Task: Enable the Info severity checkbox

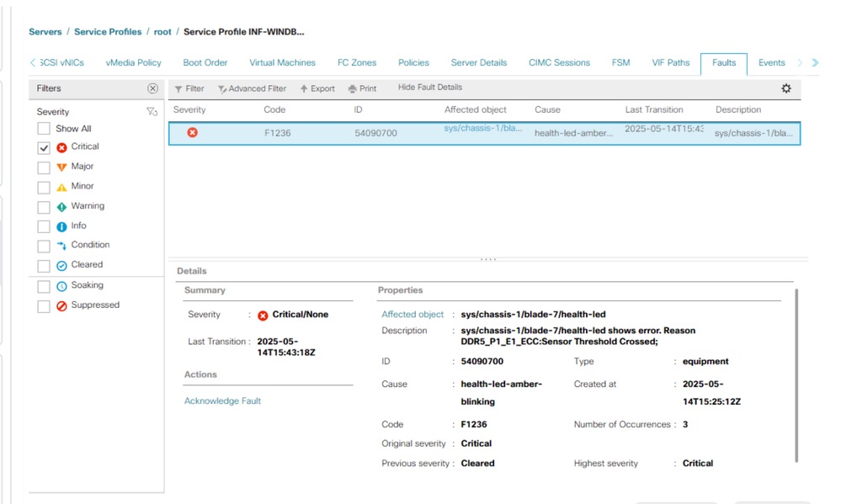Action: click(44, 227)
